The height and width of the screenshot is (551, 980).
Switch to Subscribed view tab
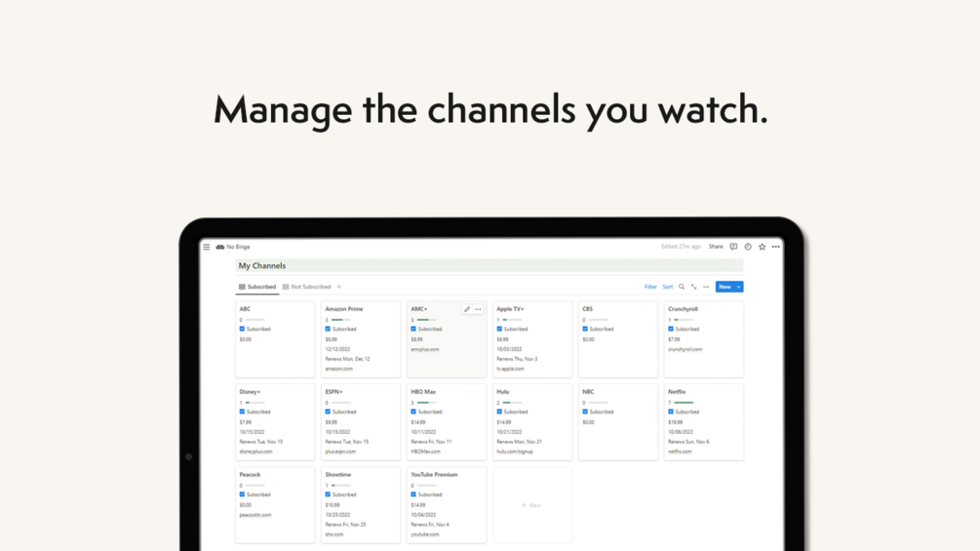coord(256,287)
